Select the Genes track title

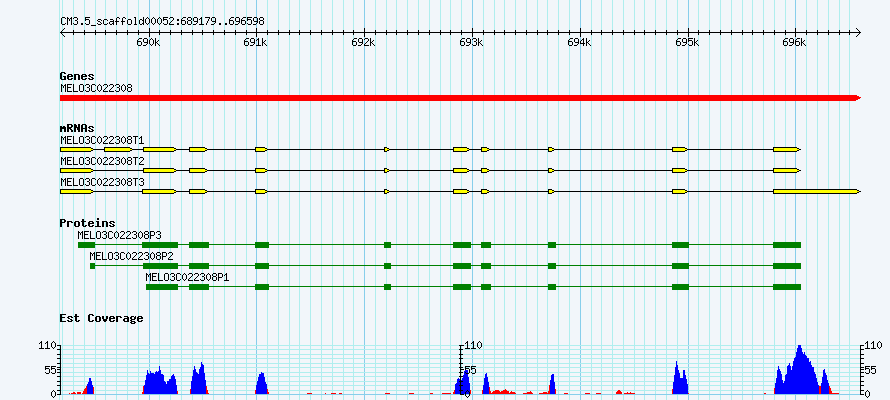click(x=77, y=76)
